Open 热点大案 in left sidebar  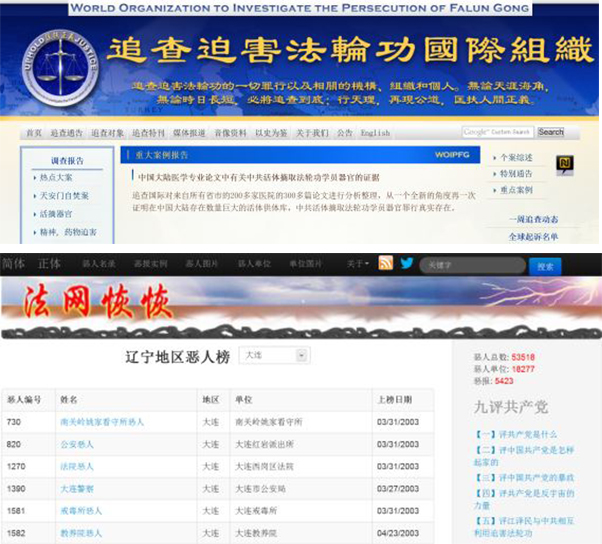point(55,177)
